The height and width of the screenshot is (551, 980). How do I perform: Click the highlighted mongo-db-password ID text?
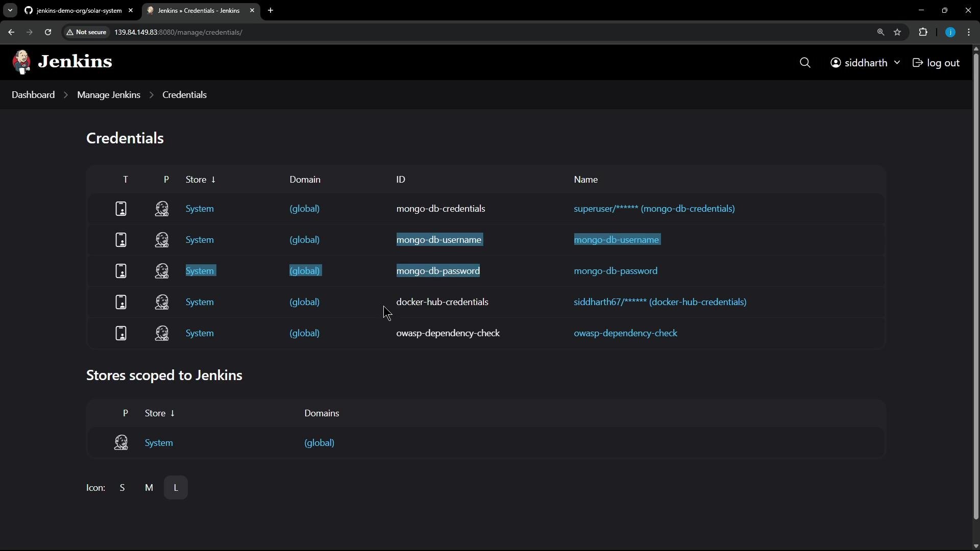coord(438,271)
